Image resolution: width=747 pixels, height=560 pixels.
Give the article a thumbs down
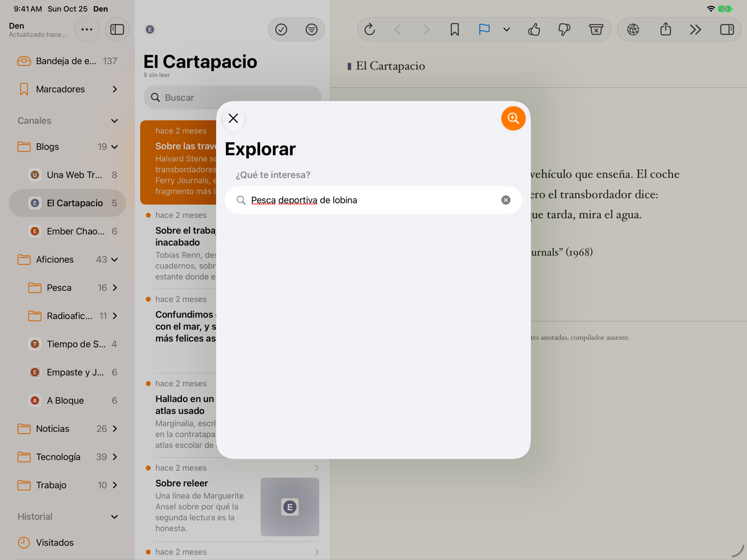point(565,29)
